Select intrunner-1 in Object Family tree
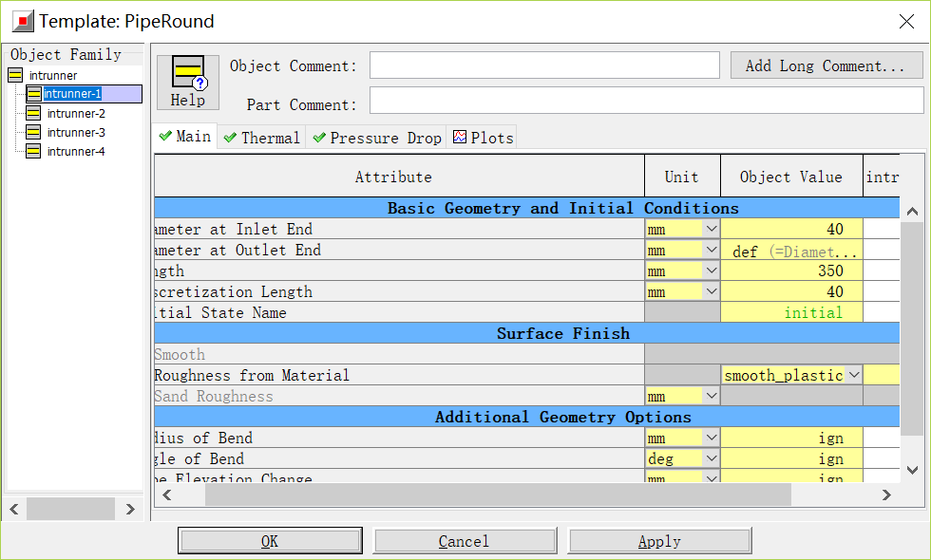 [x=72, y=94]
